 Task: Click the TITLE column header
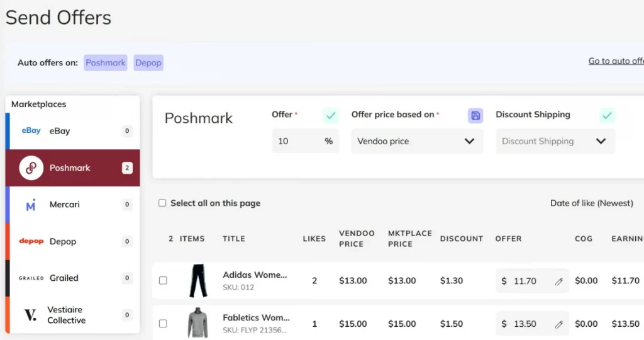coord(234,239)
